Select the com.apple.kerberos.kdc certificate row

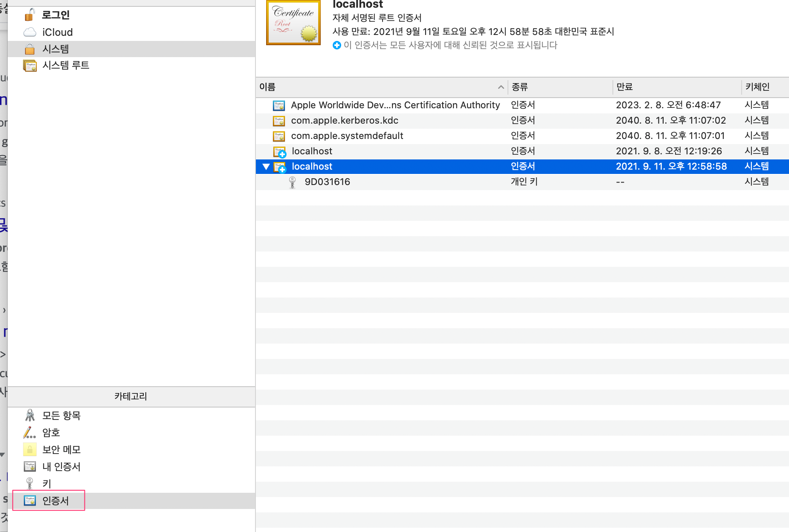pyautogui.click(x=345, y=121)
